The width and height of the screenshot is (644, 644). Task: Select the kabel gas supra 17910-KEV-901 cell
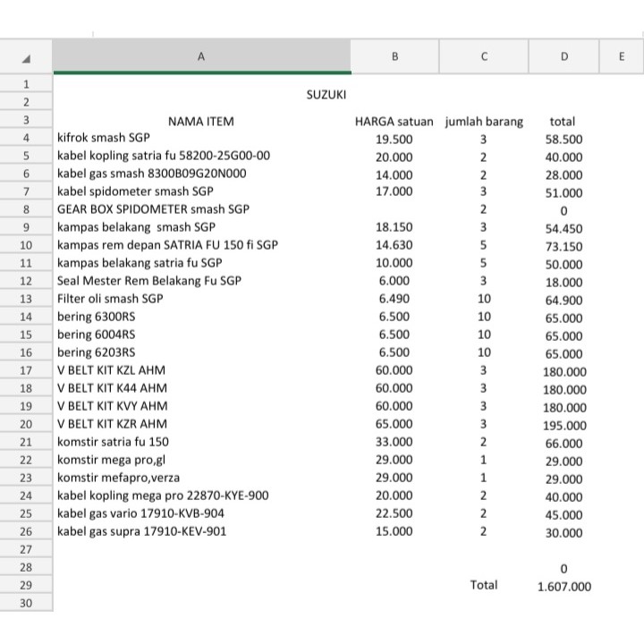tap(142, 531)
